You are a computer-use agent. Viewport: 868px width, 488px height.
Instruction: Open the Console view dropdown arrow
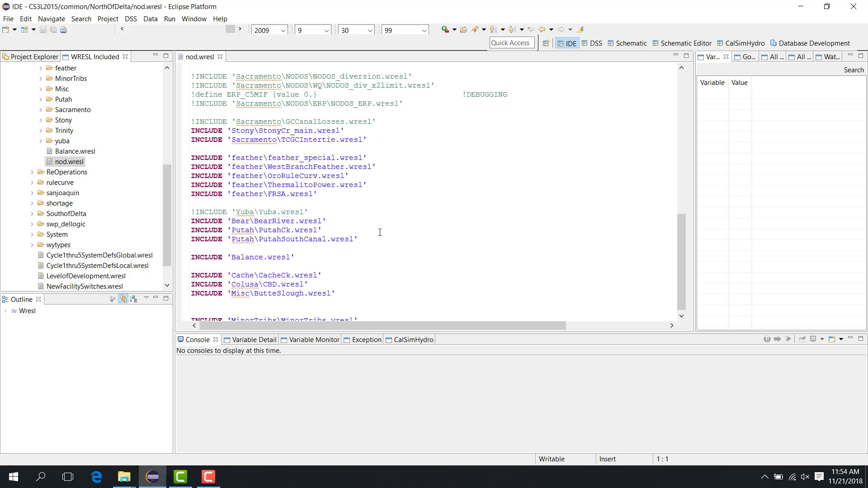point(841,339)
